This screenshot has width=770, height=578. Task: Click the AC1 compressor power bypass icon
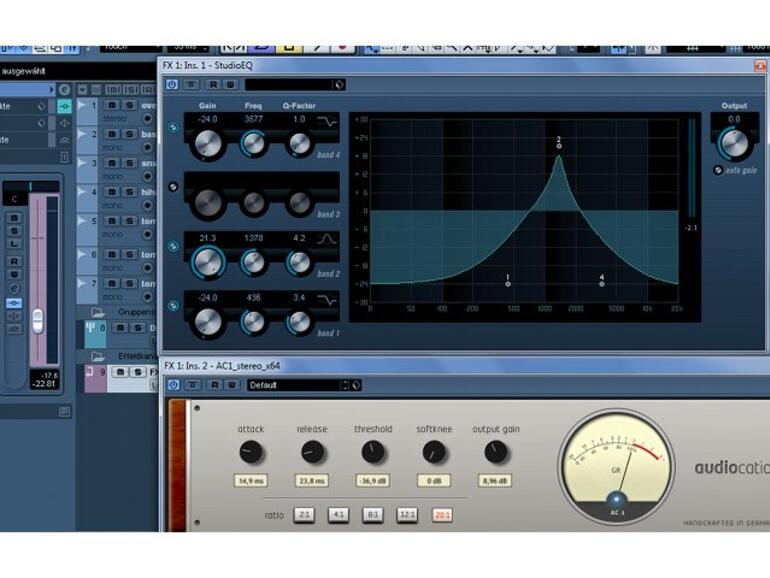pyautogui.click(x=173, y=385)
